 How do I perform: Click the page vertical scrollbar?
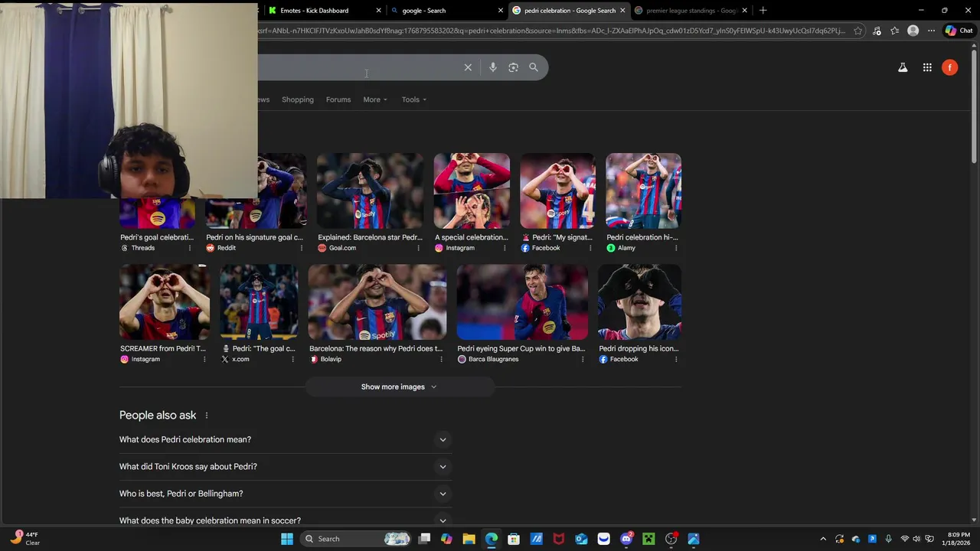975,107
